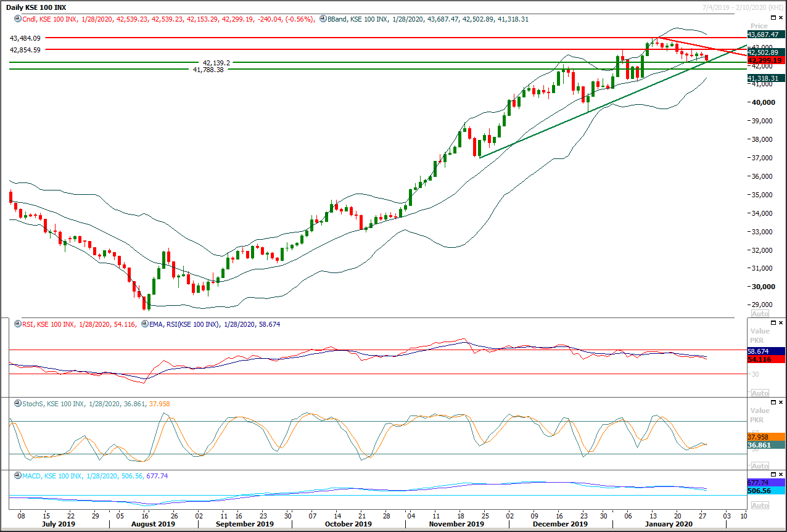Click the clock icon beside StochS label

coord(17,404)
